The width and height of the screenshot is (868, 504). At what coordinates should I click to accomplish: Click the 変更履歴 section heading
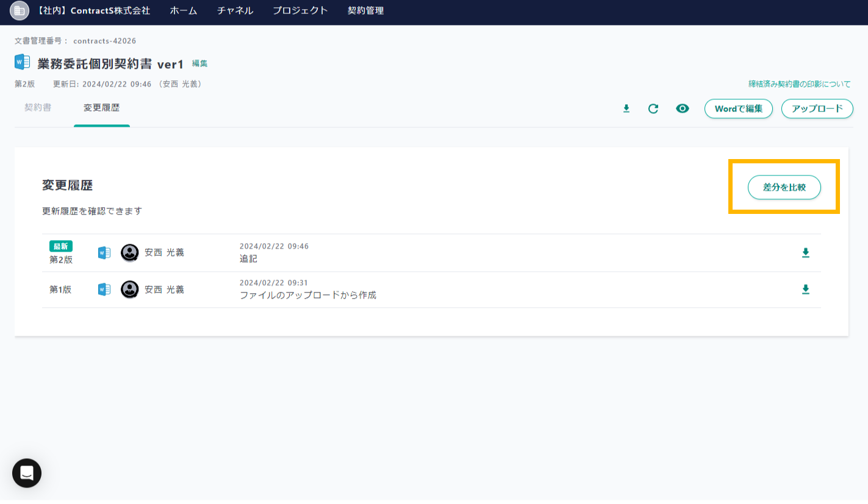click(x=67, y=185)
